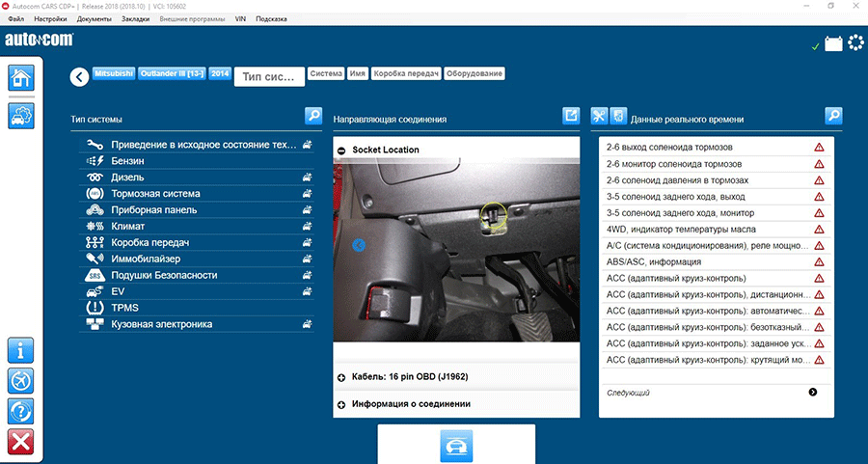The width and height of the screenshot is (868, 464).
Task: Select the Коробка передач tab
Action: 406,73
